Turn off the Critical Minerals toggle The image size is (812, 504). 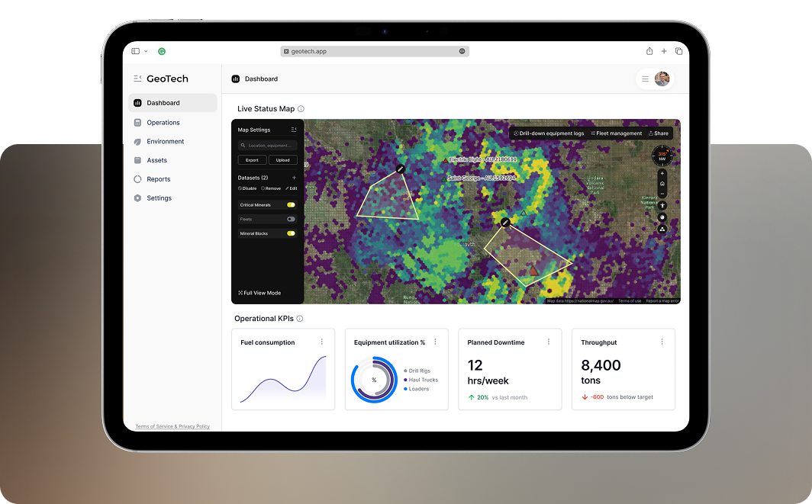[291, 205]
